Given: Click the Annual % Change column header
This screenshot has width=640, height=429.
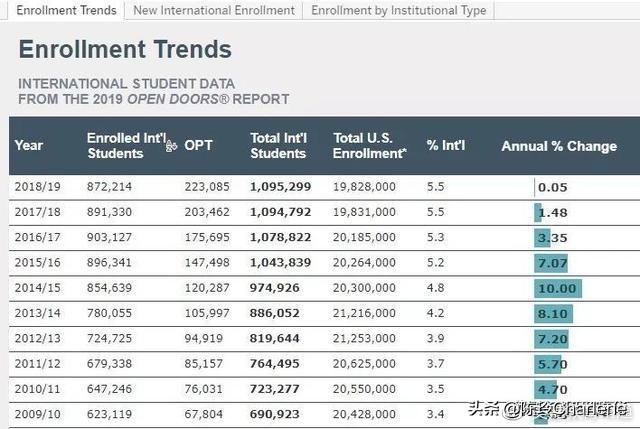Looking at the screenshot, I should coord(559,146).
